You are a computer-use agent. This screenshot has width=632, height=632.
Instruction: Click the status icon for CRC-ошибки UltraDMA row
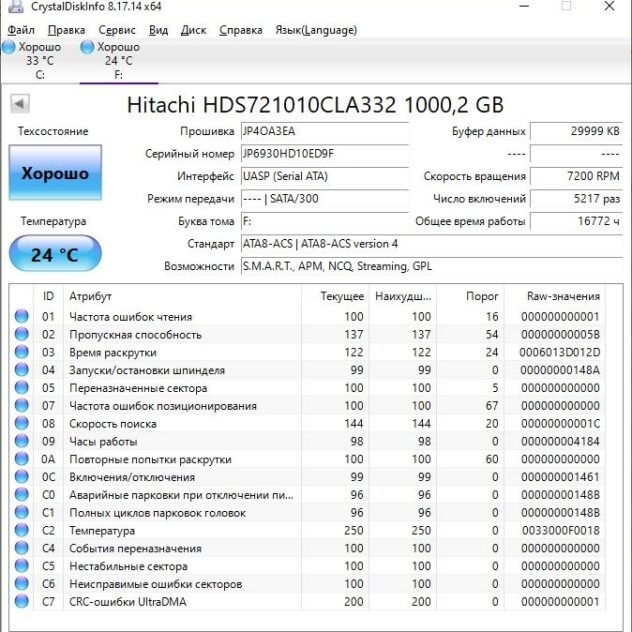pos(21,602)
